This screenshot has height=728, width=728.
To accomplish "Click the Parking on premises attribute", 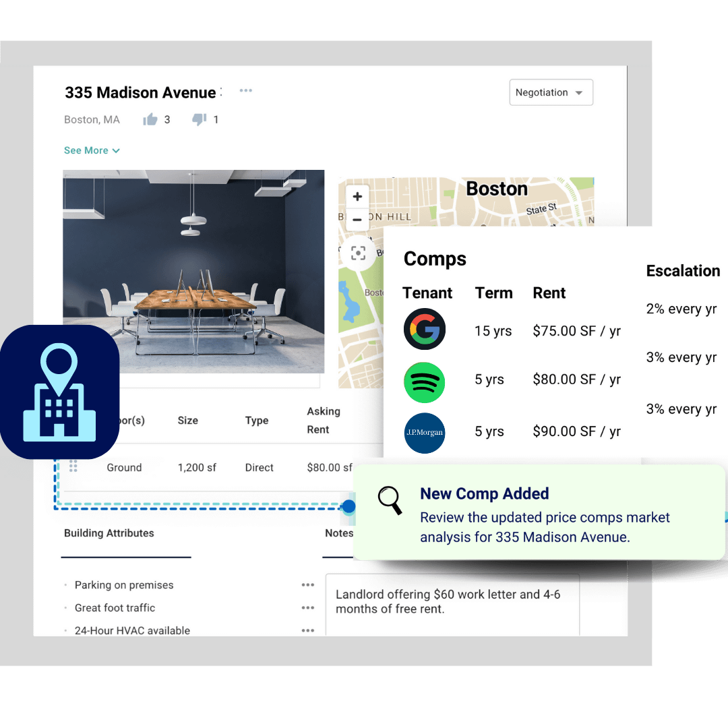I will coord(124,585).
